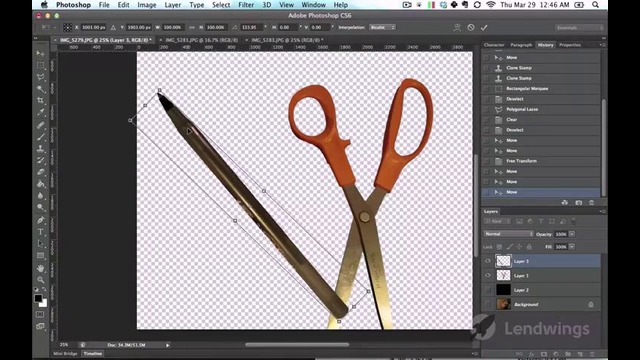The image size is (640, 360).
Task: Select the Move tool
Action: (x=40, y=53)
